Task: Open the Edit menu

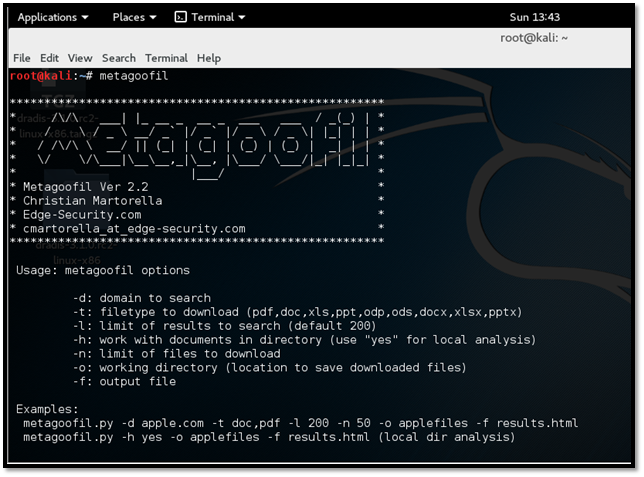Action: pos(49,58)
